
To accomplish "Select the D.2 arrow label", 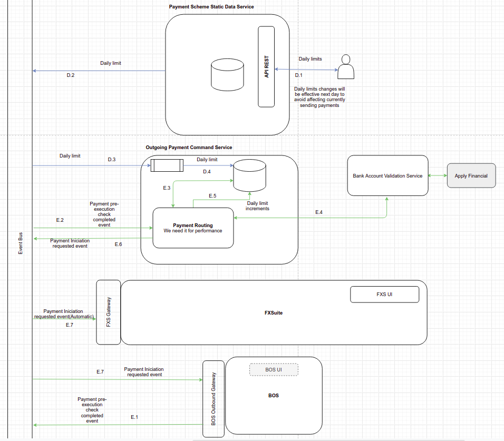I will click(x=71, y=75).
